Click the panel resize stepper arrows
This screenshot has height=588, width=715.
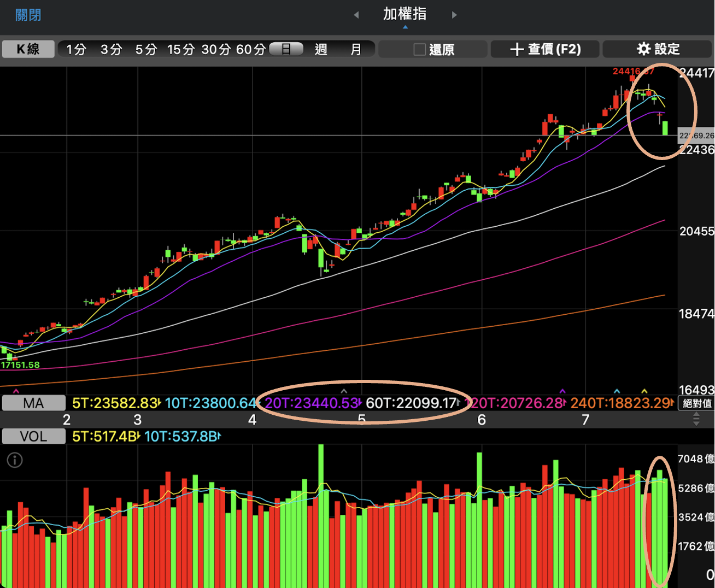tap(696, 419)
